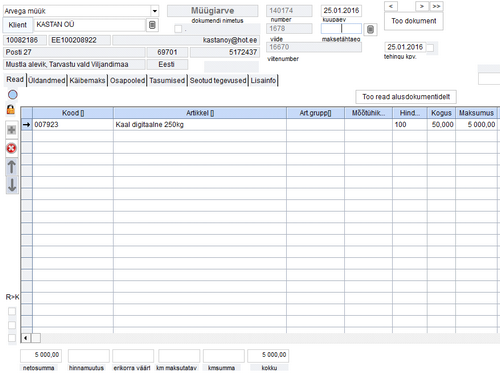Image resolution: width=500 pixels, height=375 pixels.
Task: Click the blue circle icon above the lock
Action: 13,95
